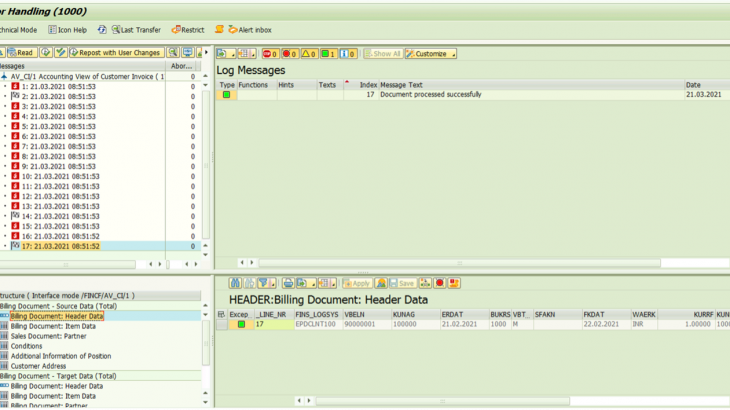
Task: Click the checkmark icon left of Repost
Action: (61, 53)
